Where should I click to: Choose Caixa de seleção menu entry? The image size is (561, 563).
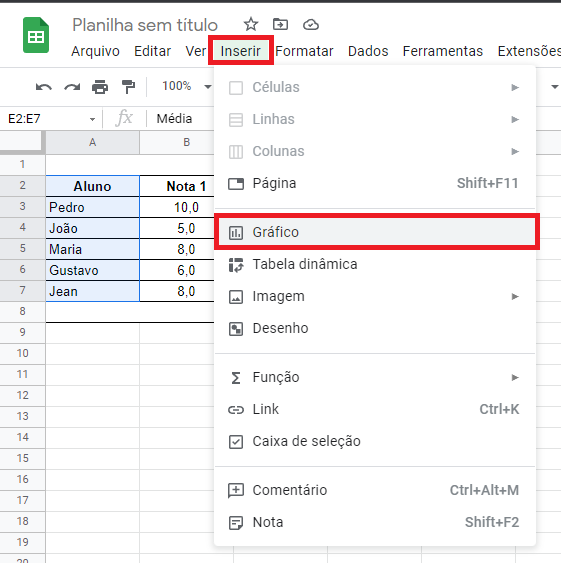(375, 441)
